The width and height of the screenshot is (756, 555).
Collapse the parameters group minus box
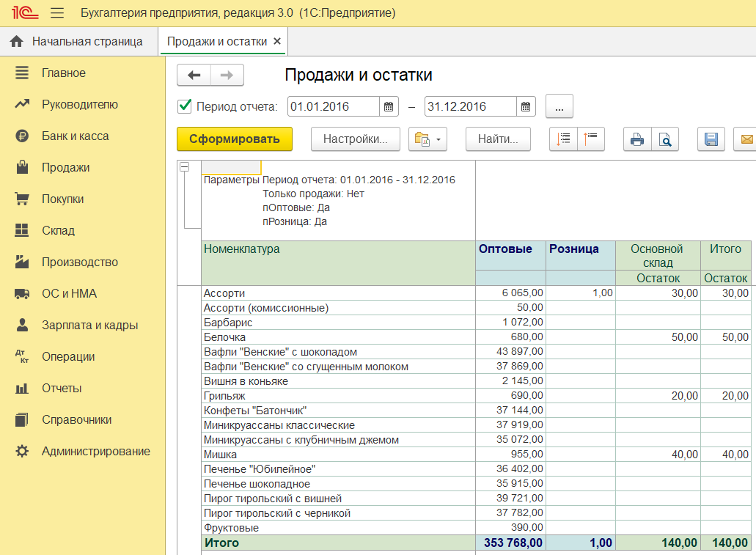[184, 167]
